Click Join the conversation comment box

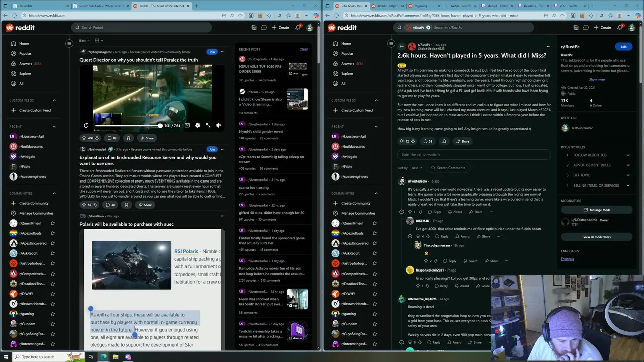474,155
